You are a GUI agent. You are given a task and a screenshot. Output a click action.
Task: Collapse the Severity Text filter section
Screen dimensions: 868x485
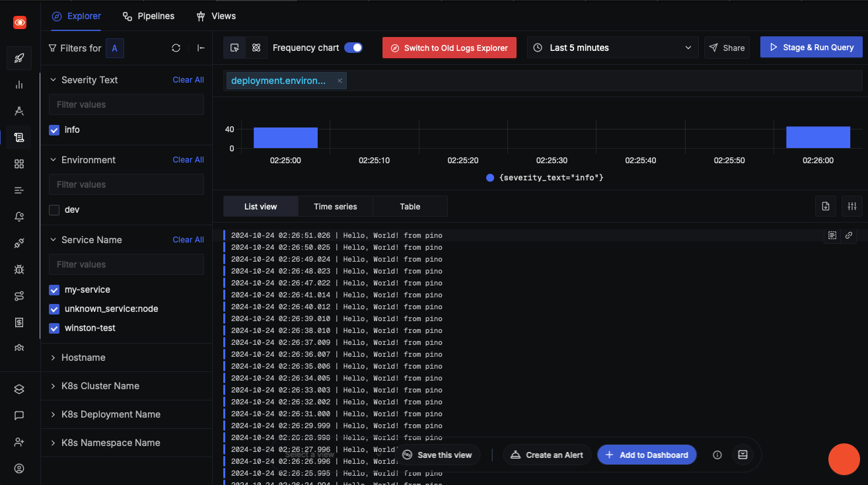(x=54, y=80)
